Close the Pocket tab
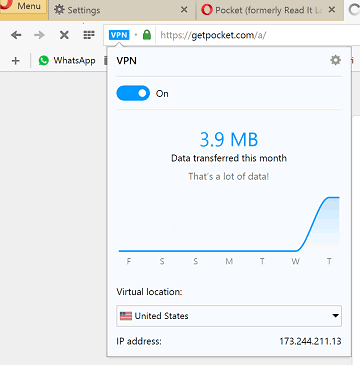360x365 pixels. pos(332,10)
